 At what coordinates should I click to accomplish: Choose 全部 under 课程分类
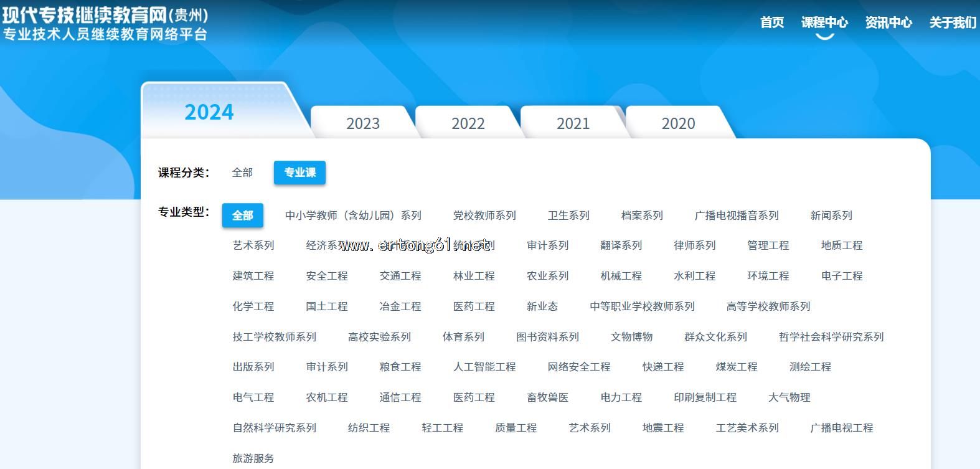click(x=242, y=173)
